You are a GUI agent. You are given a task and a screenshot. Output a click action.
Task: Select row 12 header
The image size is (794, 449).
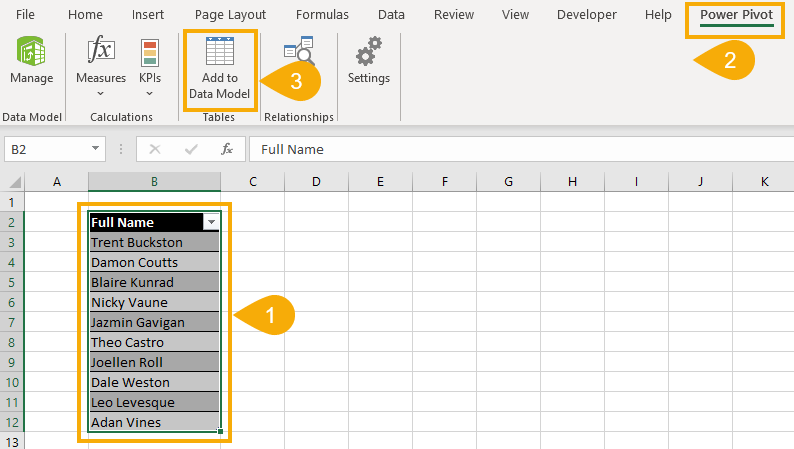pos(12,422)
